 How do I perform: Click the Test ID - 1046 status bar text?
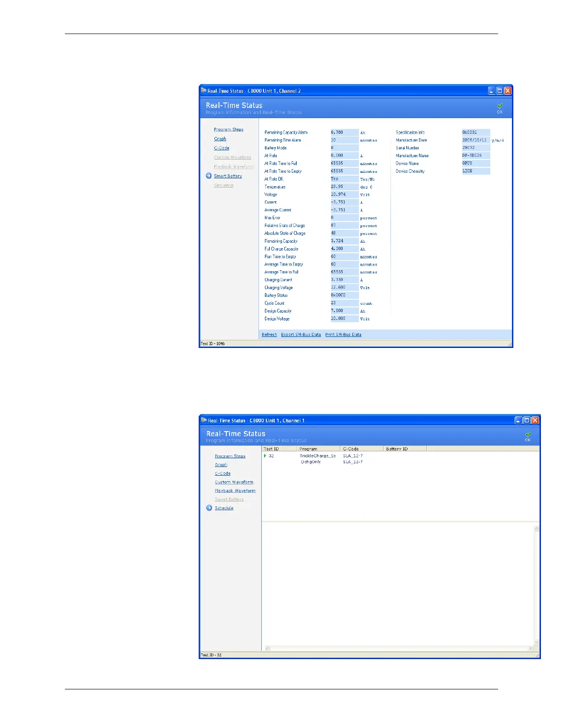click(x=213, y=344)
